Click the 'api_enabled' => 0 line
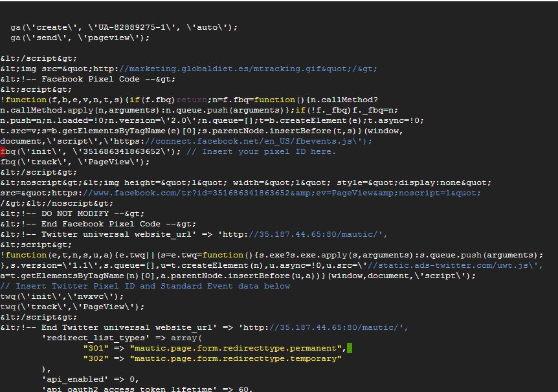 [x=90, y=379]
